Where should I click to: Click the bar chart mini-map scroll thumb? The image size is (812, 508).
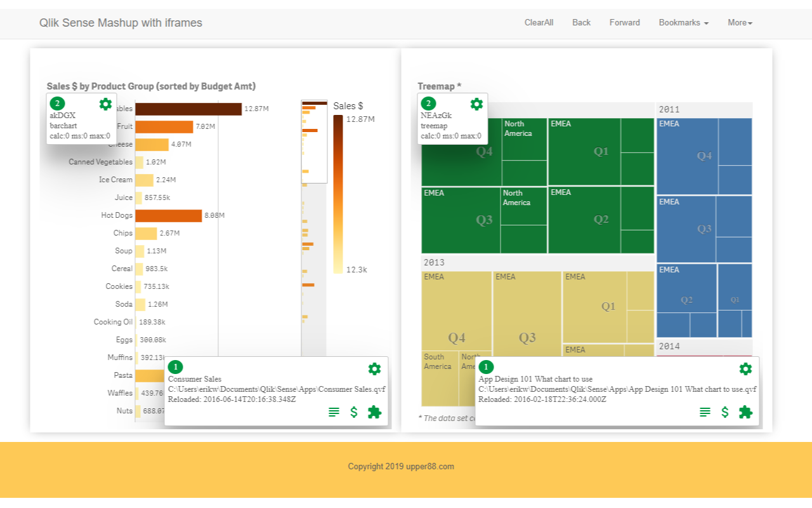[314, 142]
